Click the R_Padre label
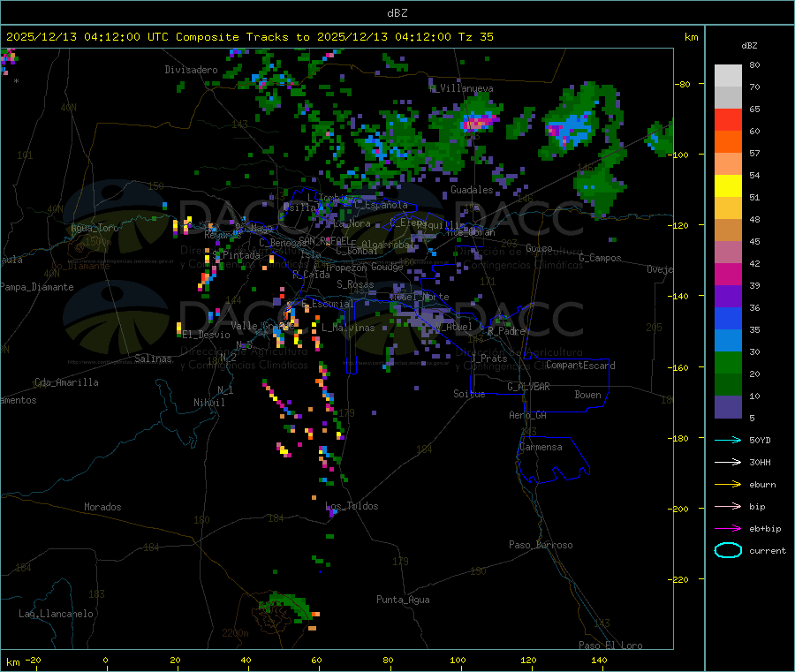This screenshot has width=795, height=672. pyautogui.click(x=506, y=331)
